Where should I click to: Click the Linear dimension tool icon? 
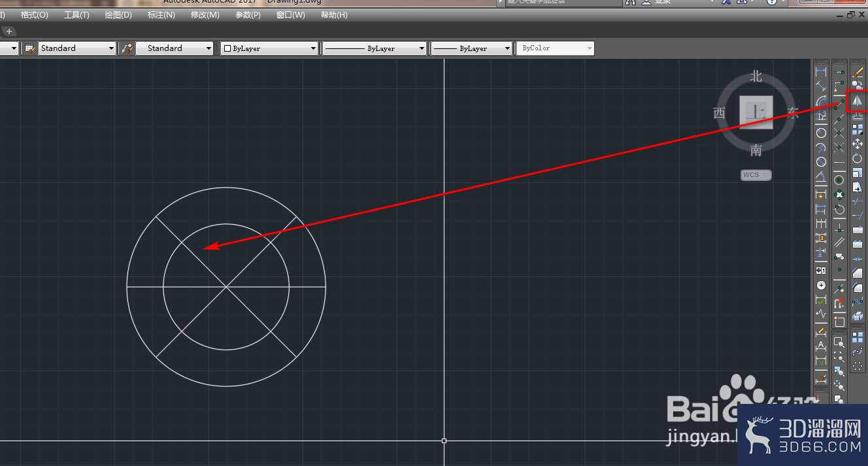pos(821,71)
